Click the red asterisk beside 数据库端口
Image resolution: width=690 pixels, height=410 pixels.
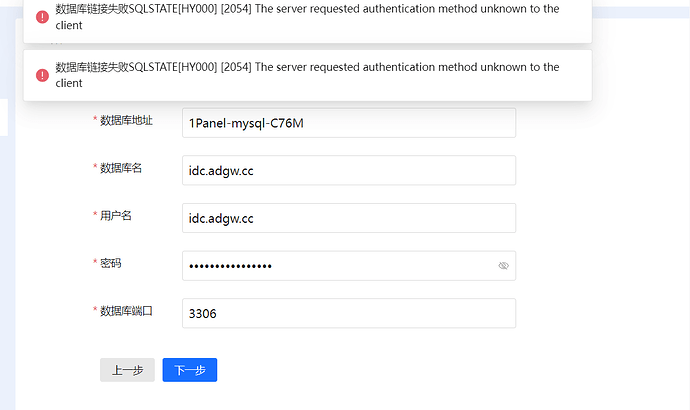click(95, 312)
